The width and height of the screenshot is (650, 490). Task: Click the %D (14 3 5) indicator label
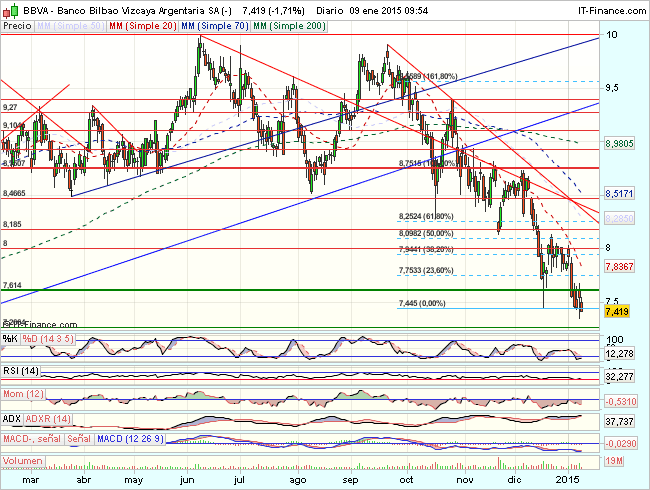tap(48, 339)
